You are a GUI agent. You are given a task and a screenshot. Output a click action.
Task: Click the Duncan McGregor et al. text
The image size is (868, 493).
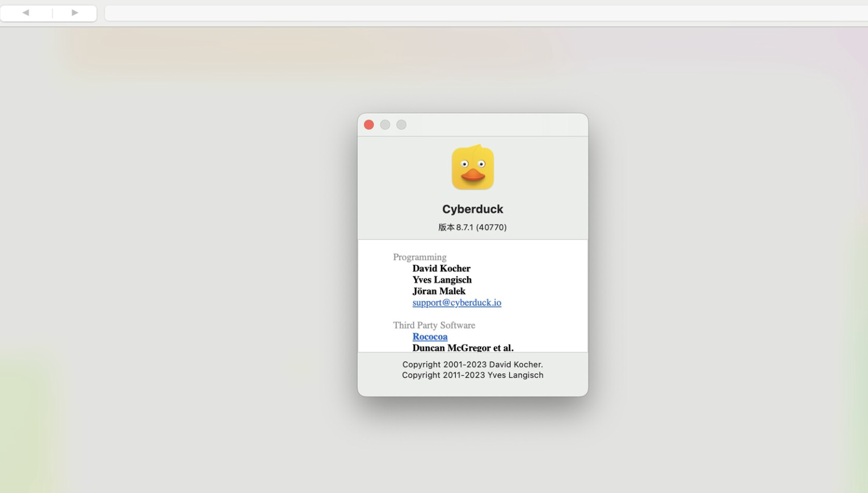coord(462,347)
